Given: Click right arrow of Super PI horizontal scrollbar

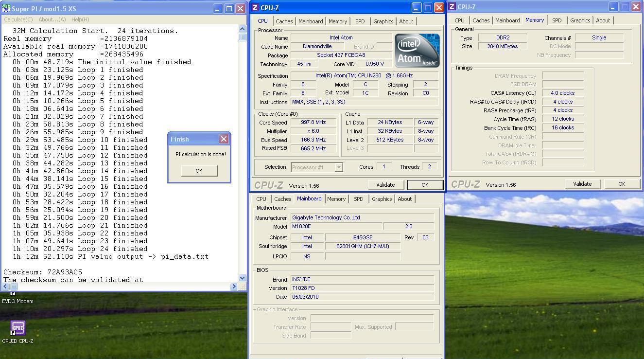Looking at the screenshot, I should [x=234, y=287].
